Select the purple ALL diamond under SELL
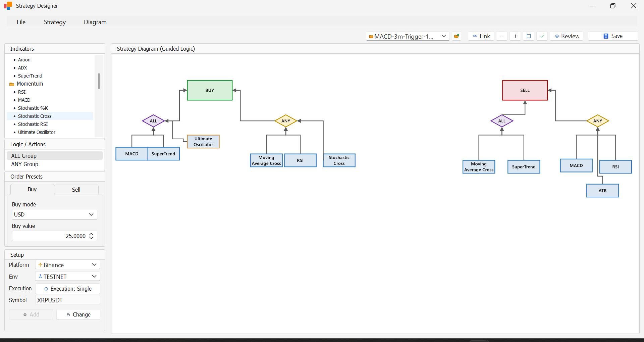Viewport: 644px width, 342px height. (x=502, y=121)
